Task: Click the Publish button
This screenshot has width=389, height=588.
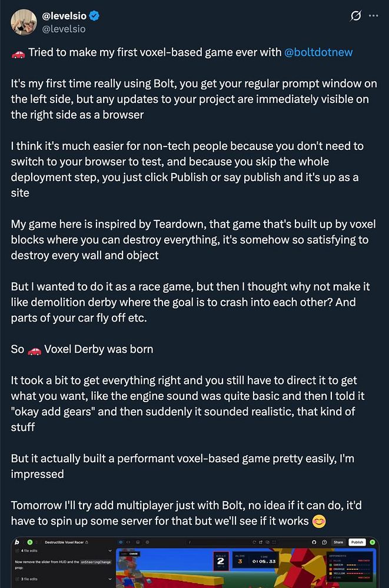Action: point(357,542)
